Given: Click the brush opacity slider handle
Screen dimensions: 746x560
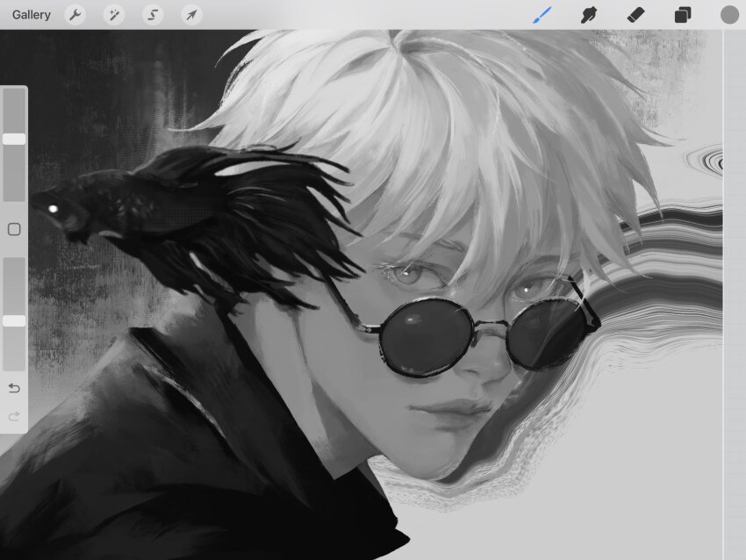Looking at the screenshot, I should (14, 321).
